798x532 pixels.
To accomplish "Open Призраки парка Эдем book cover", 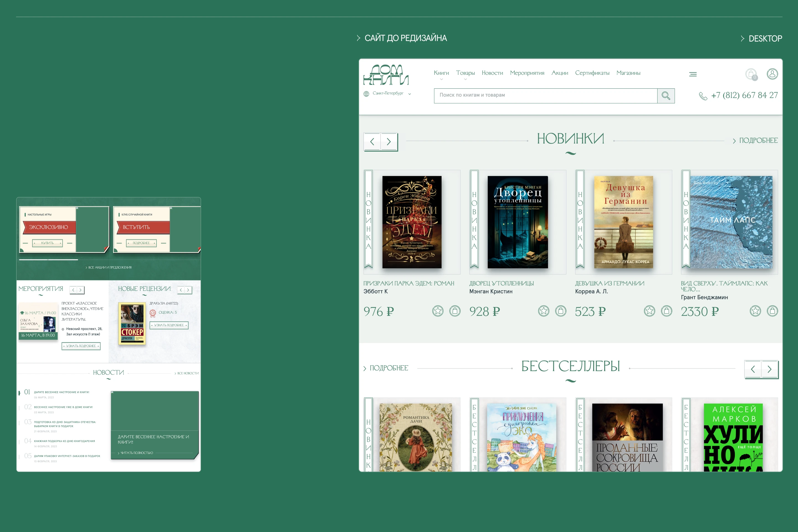I will (412, 222).
